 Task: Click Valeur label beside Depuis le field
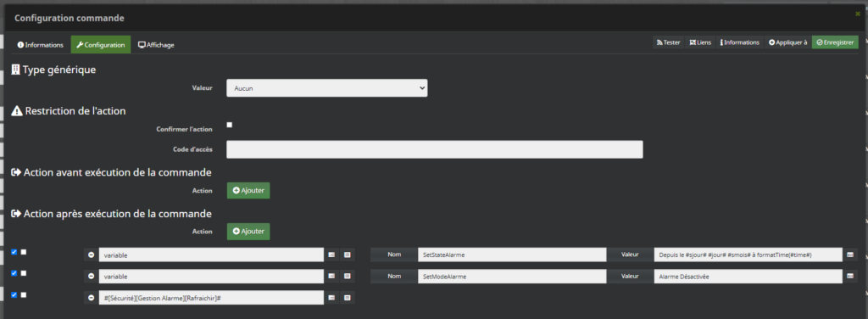pyautogui.click(x=630, y=255)
